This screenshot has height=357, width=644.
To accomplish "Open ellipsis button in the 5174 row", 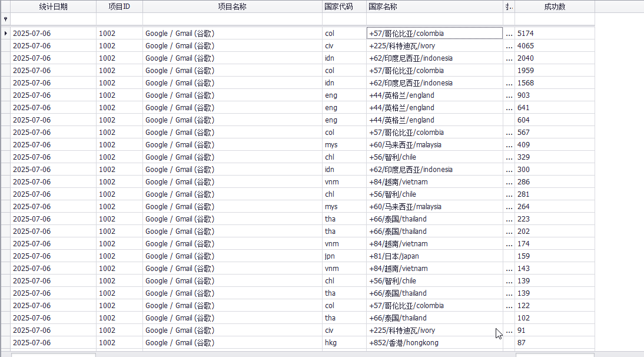I will 509,33.
